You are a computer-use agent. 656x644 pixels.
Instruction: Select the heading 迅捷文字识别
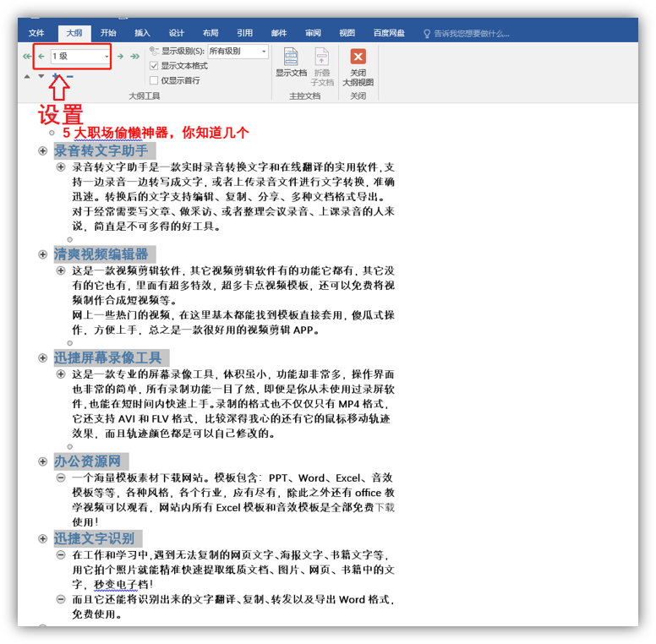(94, 538)
